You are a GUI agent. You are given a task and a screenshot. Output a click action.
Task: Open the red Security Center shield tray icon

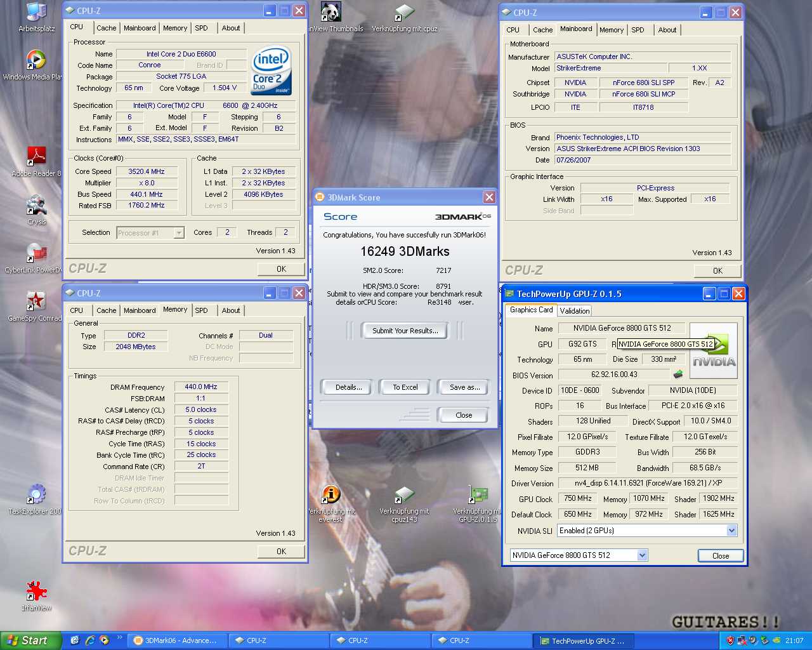point(730,640)
